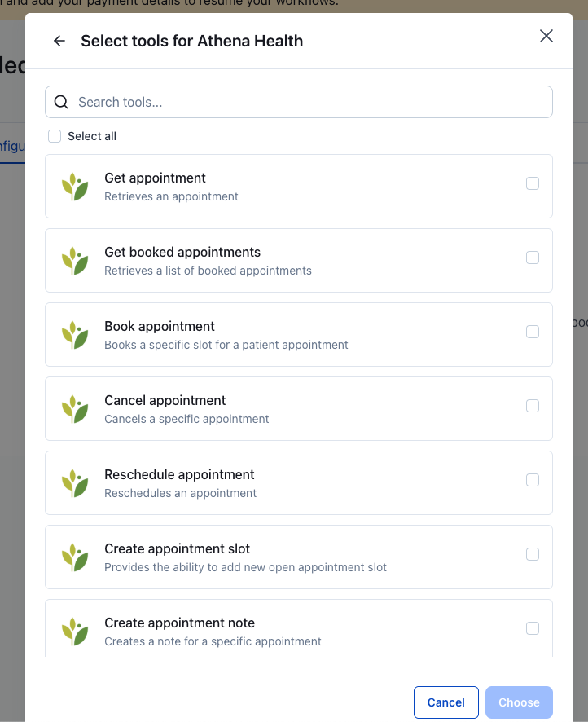Click the Athena icon for Create appointment note

(75, 632)
